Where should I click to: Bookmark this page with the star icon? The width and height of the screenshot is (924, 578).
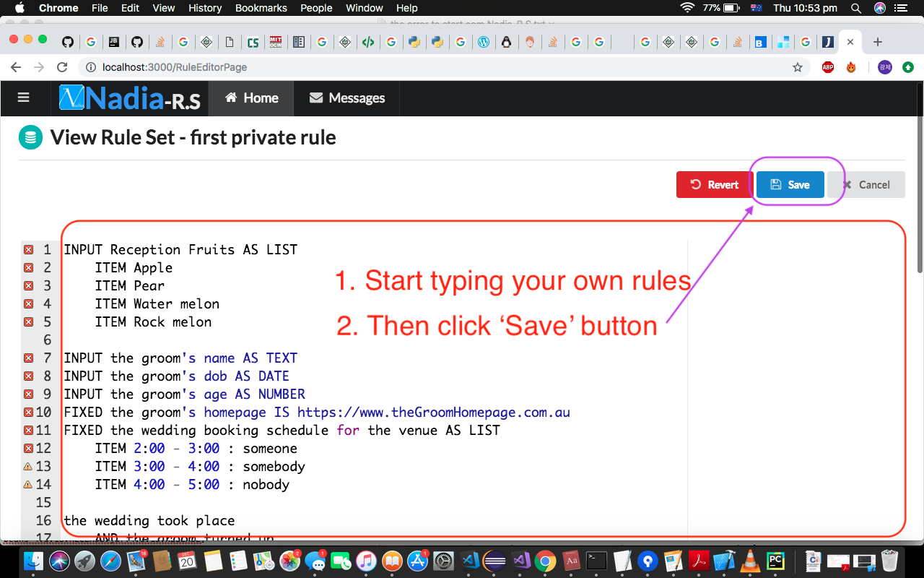click(798, 67)
